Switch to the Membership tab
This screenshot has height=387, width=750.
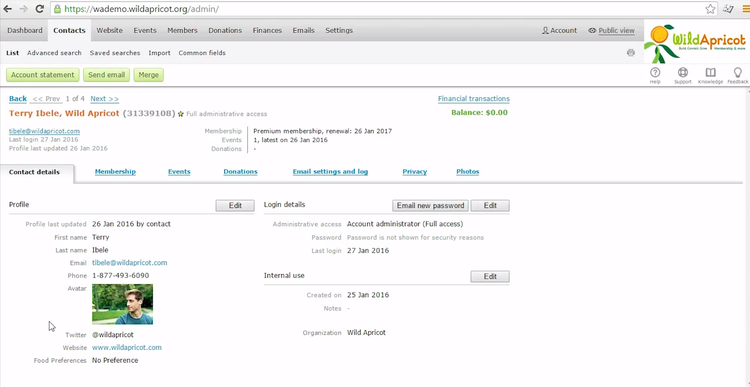coord(115,171)
